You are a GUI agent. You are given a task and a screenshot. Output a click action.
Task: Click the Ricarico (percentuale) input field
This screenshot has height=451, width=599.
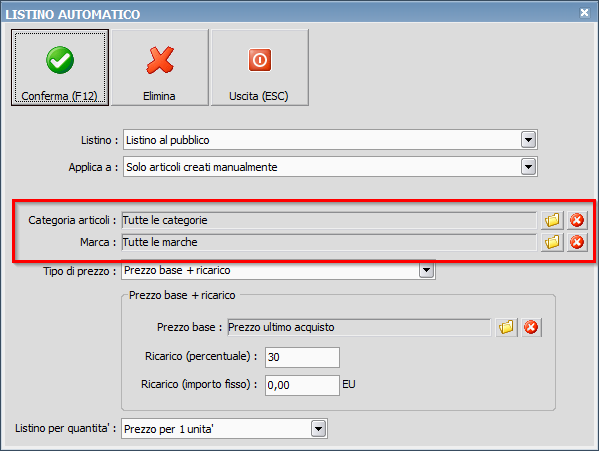(x=302, y=357)
